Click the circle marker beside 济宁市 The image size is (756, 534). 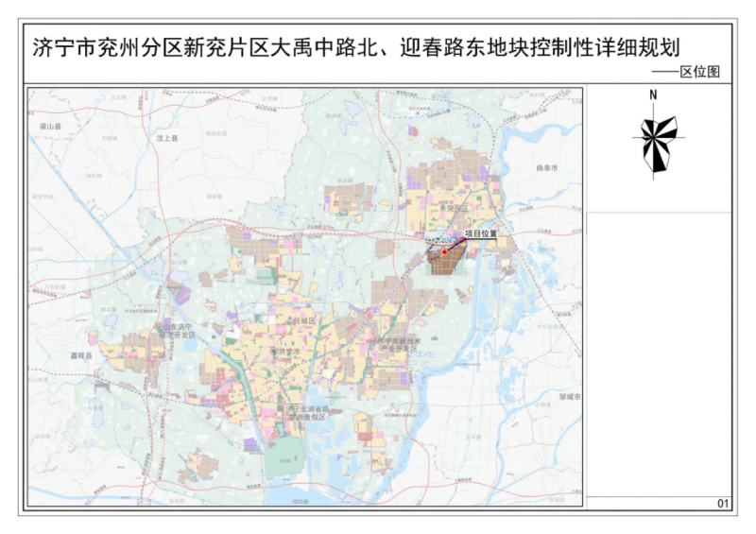point(275,351)
